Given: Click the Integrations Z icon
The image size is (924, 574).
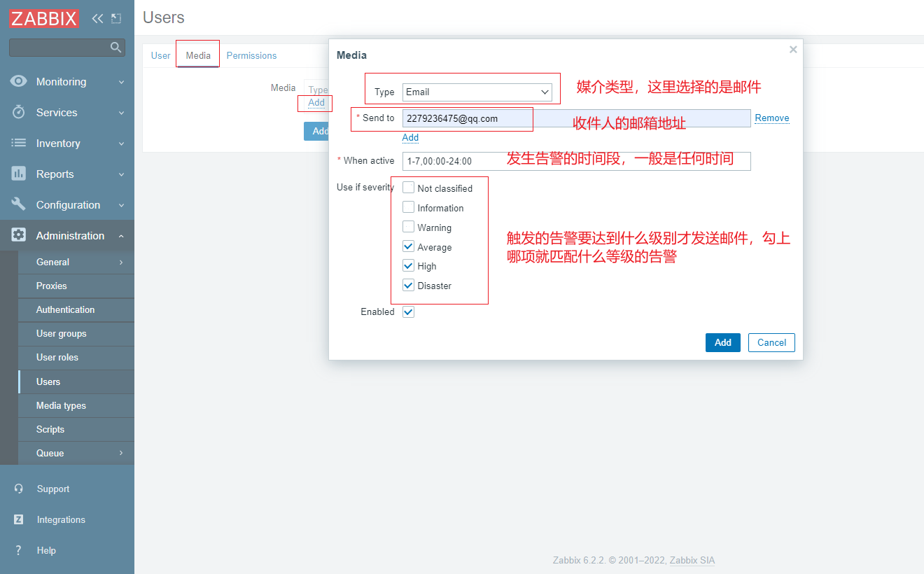Looking at the screenshot, I should point(19,519).
